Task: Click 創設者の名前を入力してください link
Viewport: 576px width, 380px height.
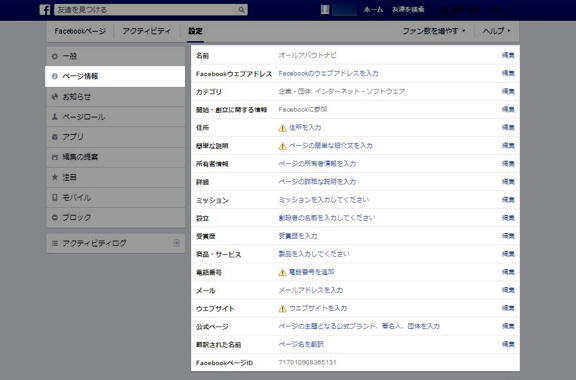Action: [327, 218]
